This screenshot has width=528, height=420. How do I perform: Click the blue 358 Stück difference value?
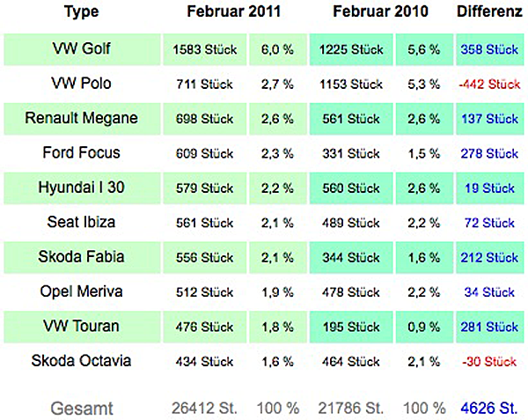click(x=490, y=49)
